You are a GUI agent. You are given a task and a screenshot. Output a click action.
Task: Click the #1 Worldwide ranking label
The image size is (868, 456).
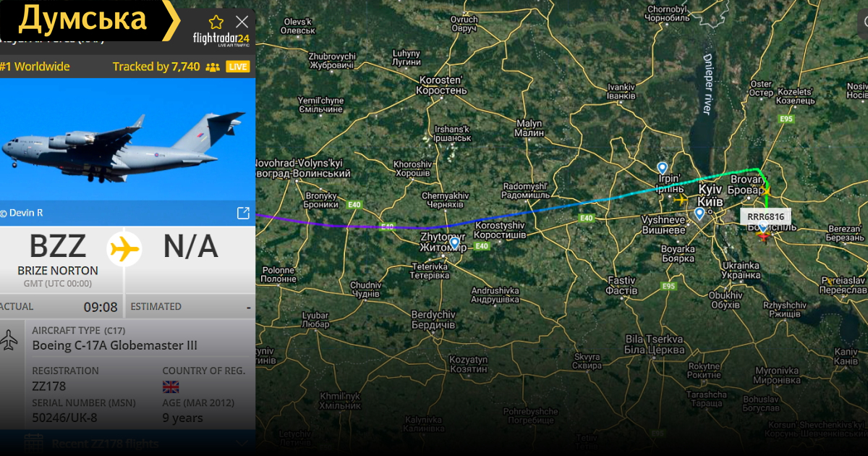(x=35, y=67)
